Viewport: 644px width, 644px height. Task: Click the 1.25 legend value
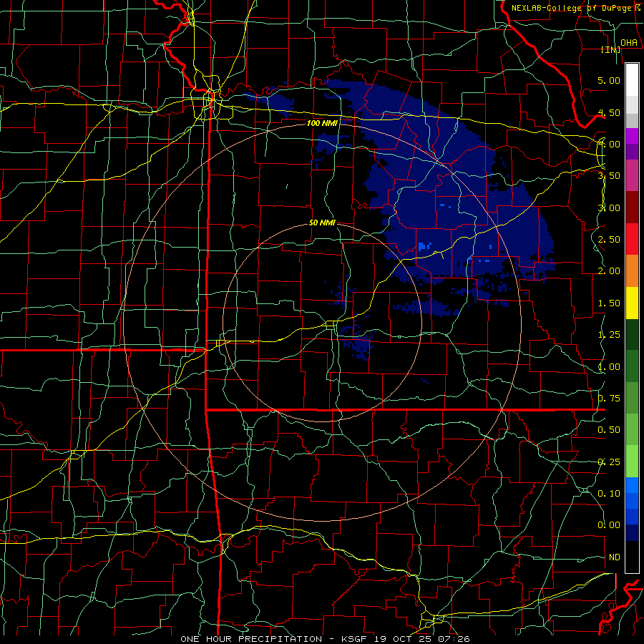click(x=609, y=335)
